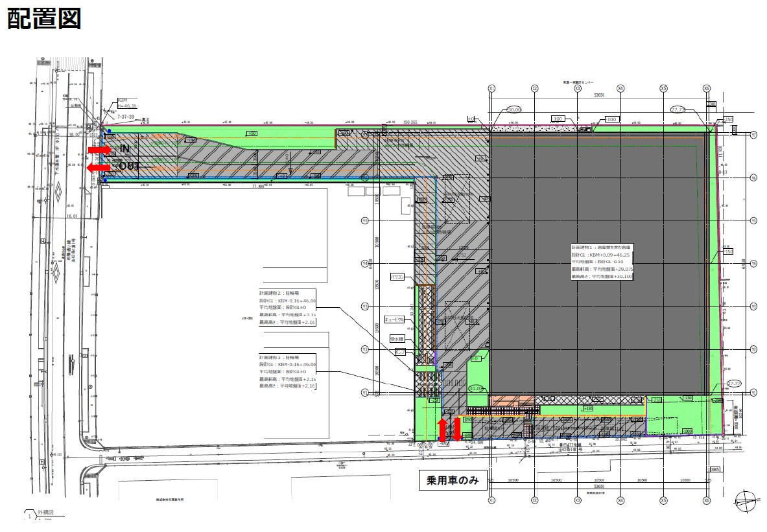The height and width of the screenshot is (532, 767).
Task: Click the X1 grid bubble at bottom
Action: coord(491,501)
